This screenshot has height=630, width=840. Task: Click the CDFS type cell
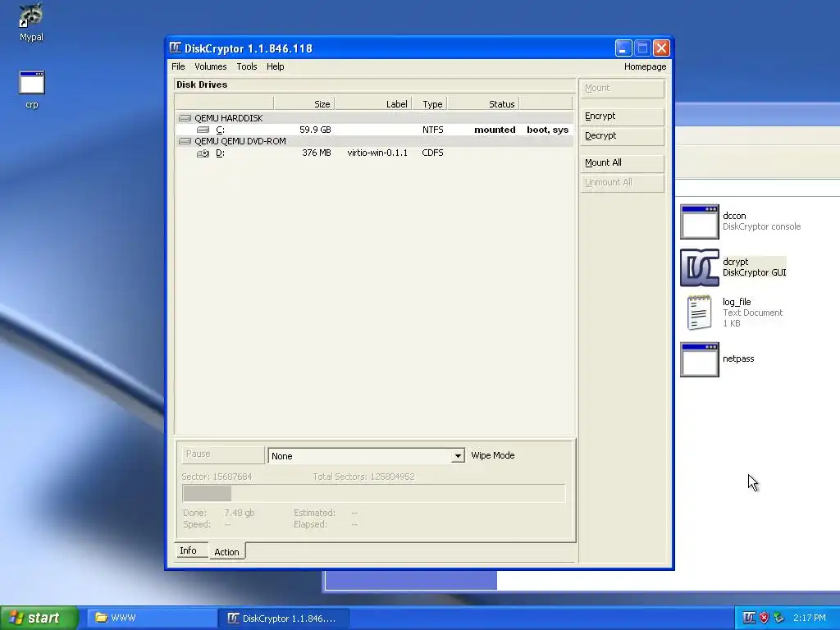point(433,153)
